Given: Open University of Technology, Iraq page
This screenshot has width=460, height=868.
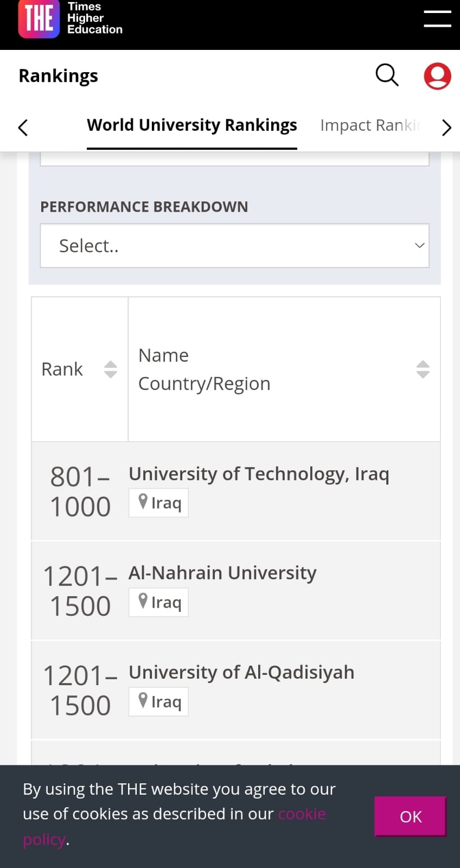Looking at the screenshot, I should 259,474.
